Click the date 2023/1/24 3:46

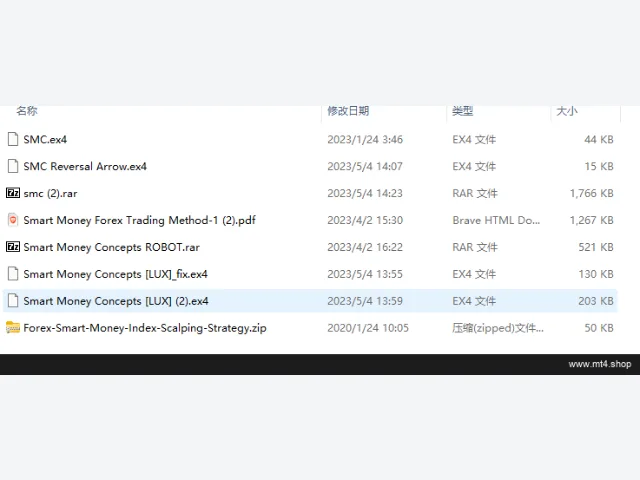click(365, 140)
